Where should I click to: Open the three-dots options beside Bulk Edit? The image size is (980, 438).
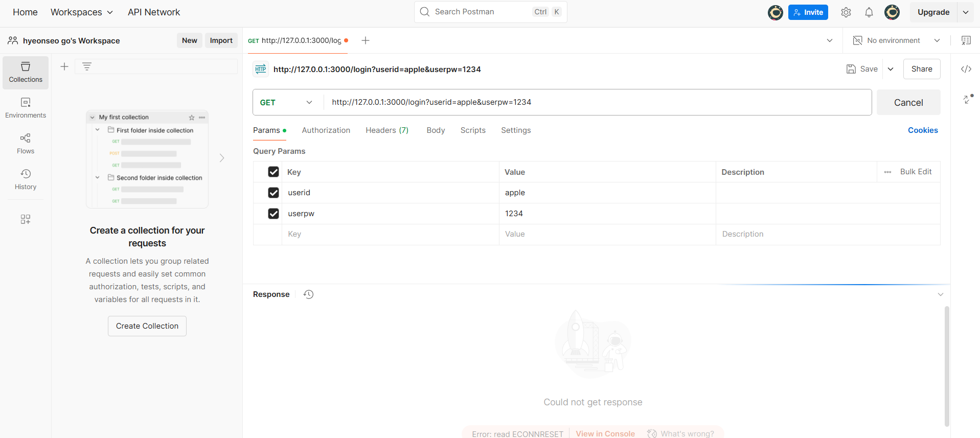(888, 172)
